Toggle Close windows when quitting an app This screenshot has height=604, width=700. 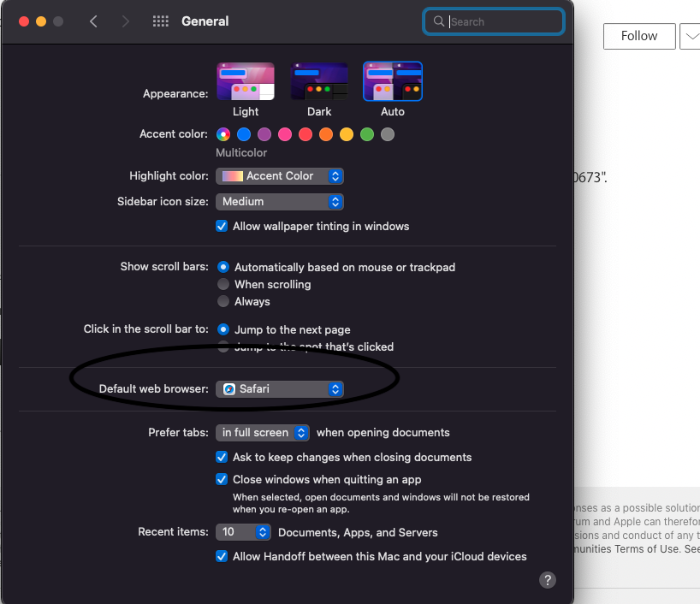tap(222, 479)
